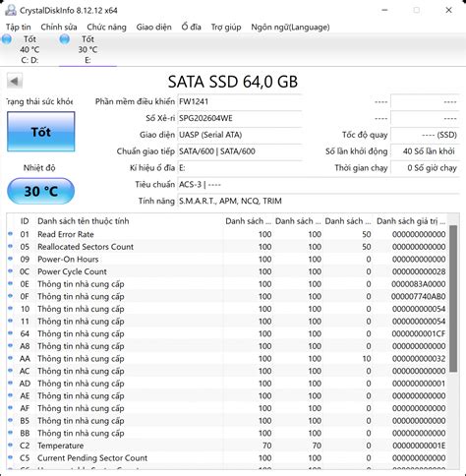This screenshot has height=476, width=466.
Task: Click status dot of attribute 10 row
Action: point(11,308)
